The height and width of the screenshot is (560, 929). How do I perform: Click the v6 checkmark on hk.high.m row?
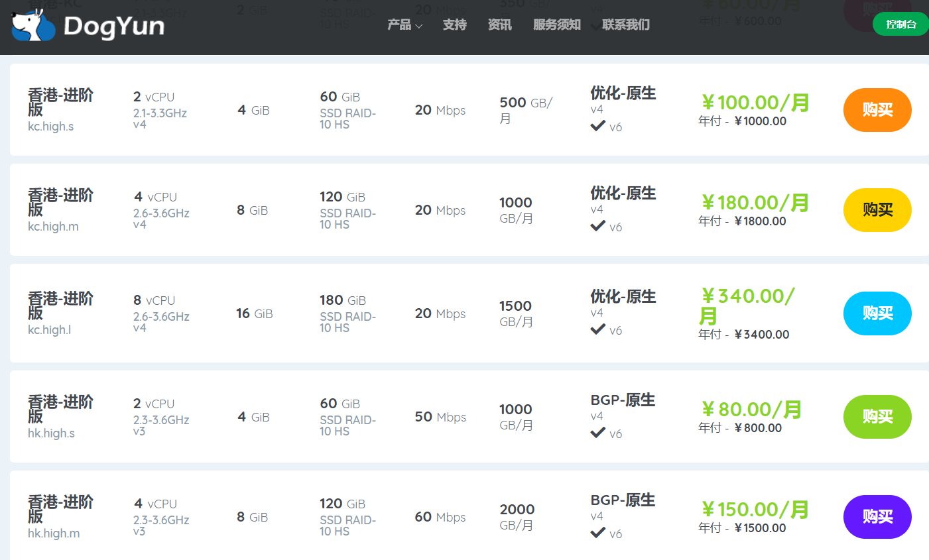tap(598, 533)
